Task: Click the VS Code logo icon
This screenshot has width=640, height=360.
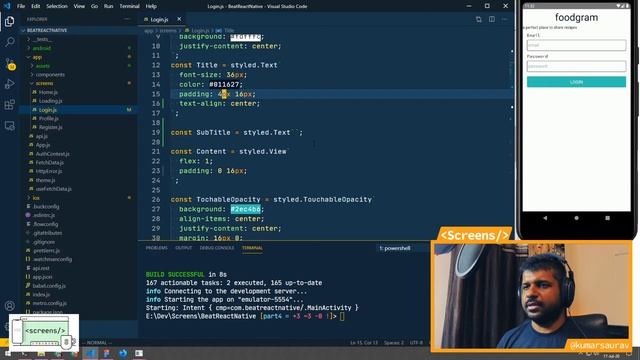Action: click(7, 6)
